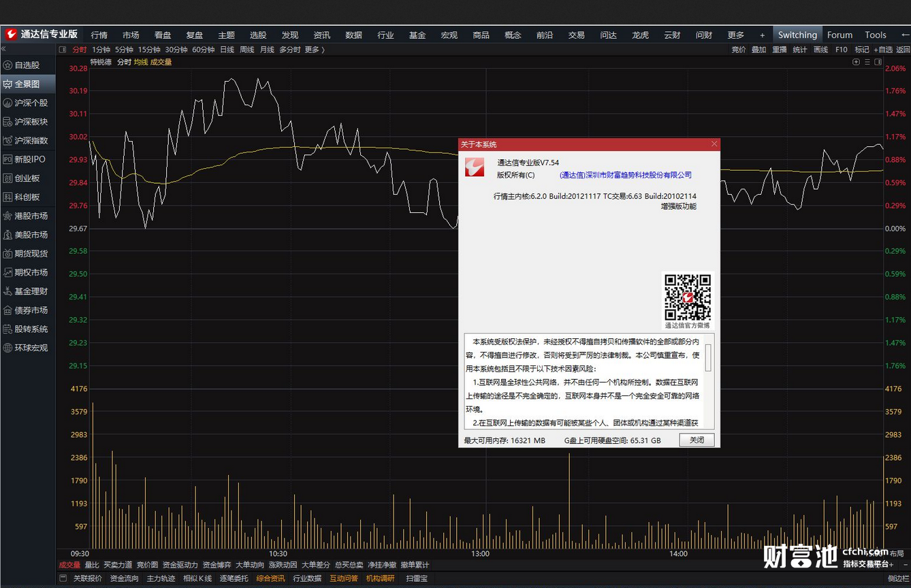
Task: Open 科创板 sidebar icon
Action: (x=7, y=197)
